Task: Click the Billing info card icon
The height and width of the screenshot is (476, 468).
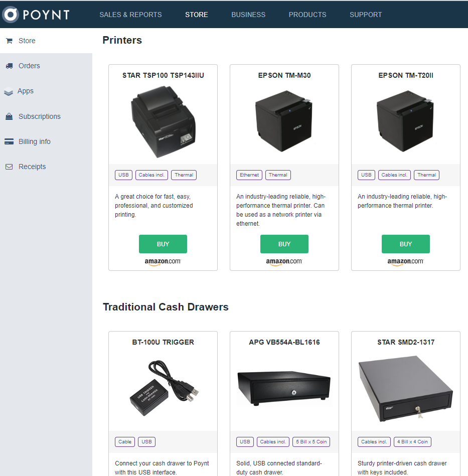Action: [x=9, y=141]
